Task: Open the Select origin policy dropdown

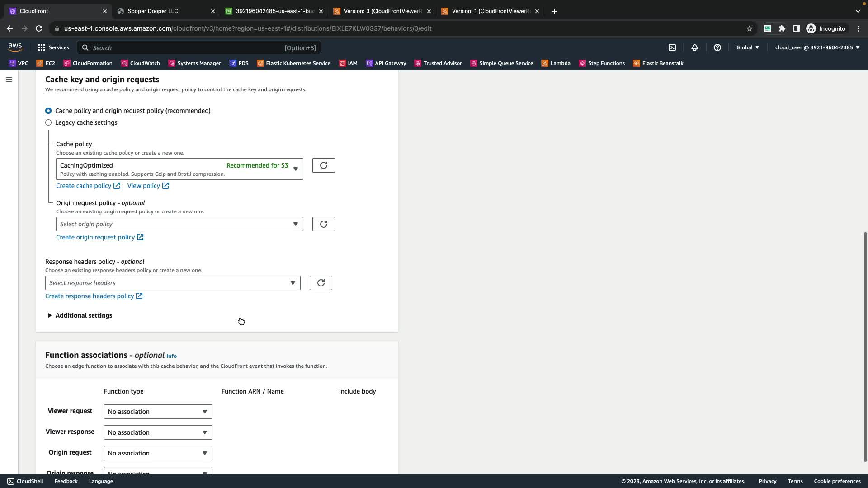Action: [179, 224]
